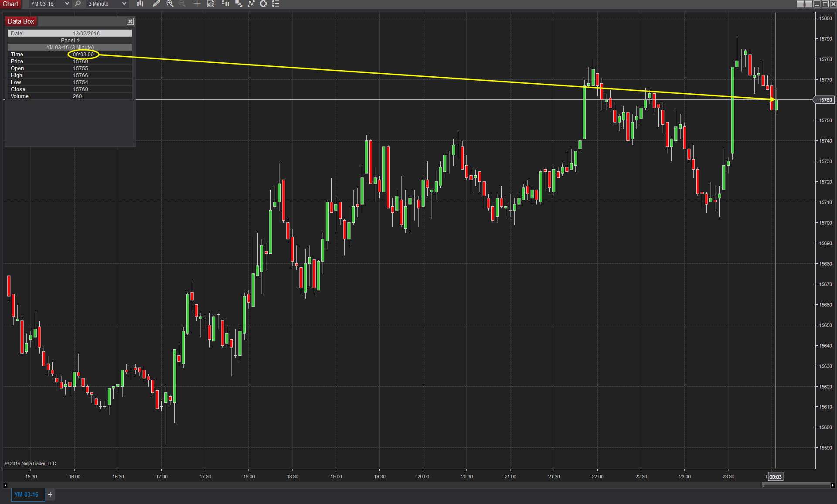837x504 pixels.
Task: Toggle the crosshair cursor tool
Action: [197, 3]
